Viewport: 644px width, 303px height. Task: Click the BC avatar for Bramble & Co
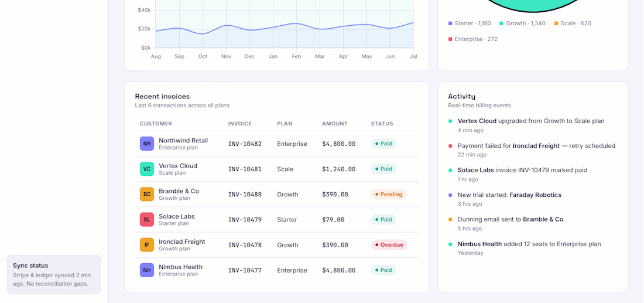click(146, 194)
